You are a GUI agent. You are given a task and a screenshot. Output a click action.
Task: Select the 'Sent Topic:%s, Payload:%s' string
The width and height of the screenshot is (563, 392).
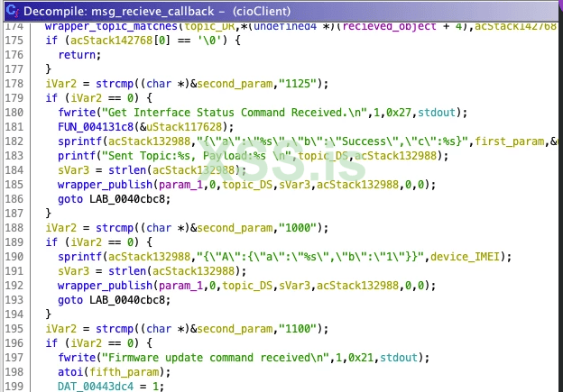[197, 156]
